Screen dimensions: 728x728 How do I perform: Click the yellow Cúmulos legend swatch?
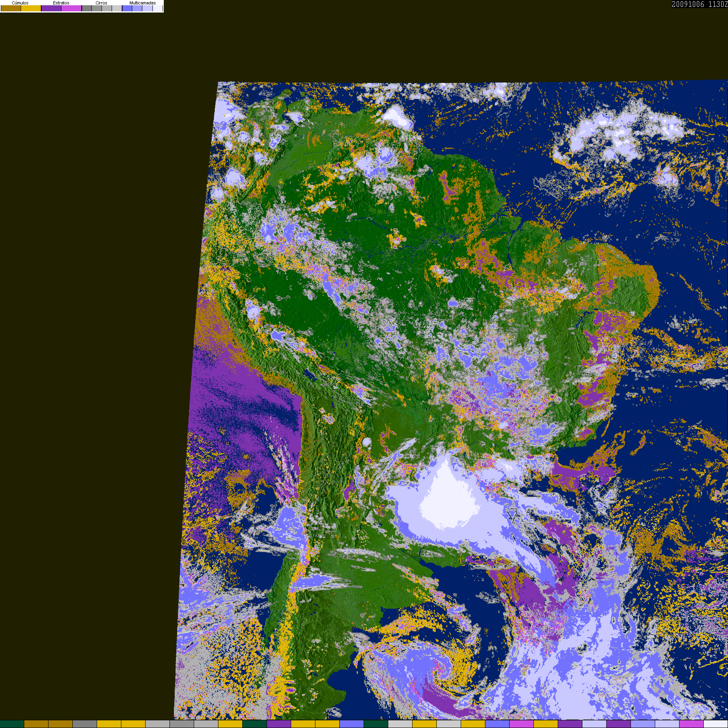click(x=31, y=8)
